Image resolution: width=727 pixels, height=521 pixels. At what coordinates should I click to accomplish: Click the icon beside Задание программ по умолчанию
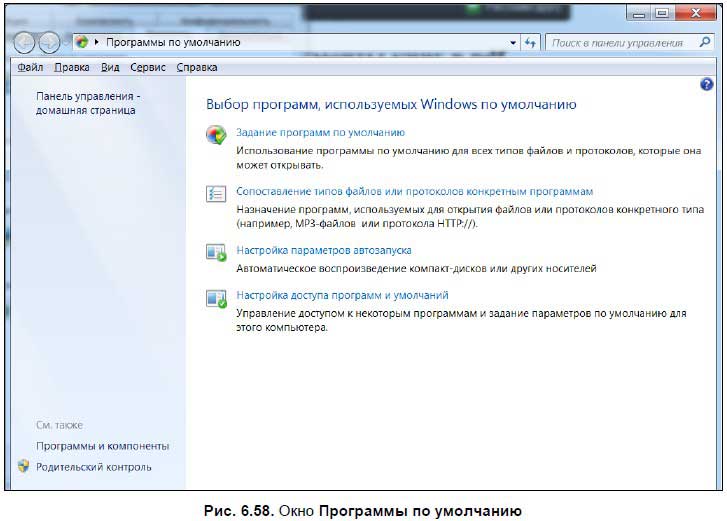pyautogui.click(x=216, y=135)
